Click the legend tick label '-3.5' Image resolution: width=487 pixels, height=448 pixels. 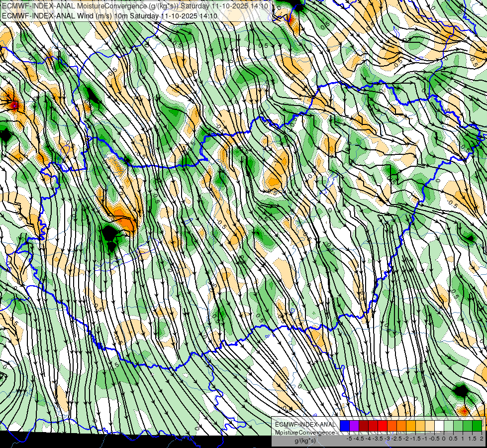(x=378, y=439)
